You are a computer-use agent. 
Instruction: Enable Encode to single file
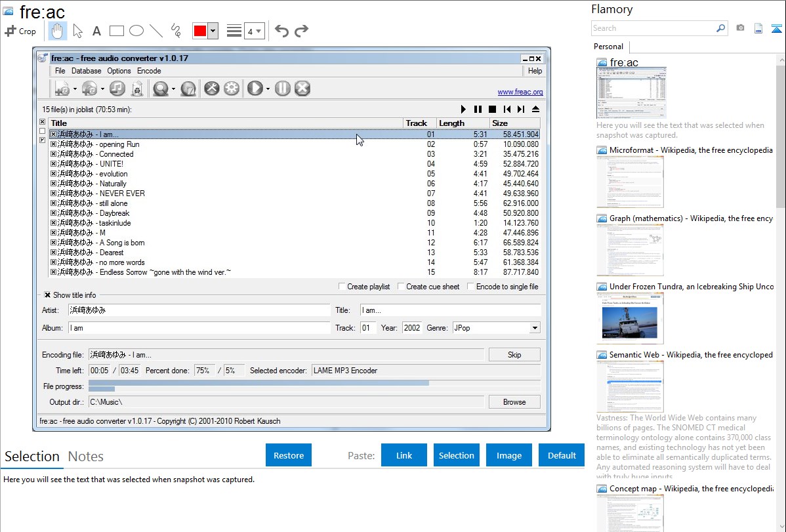[x=471, y=287]
